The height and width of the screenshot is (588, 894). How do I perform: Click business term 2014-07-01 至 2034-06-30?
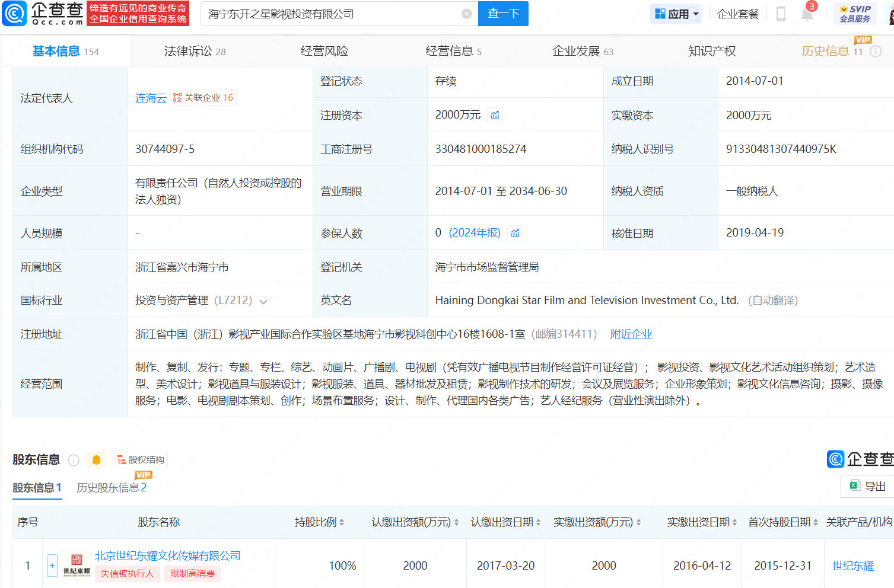click(x=501, y=191)
